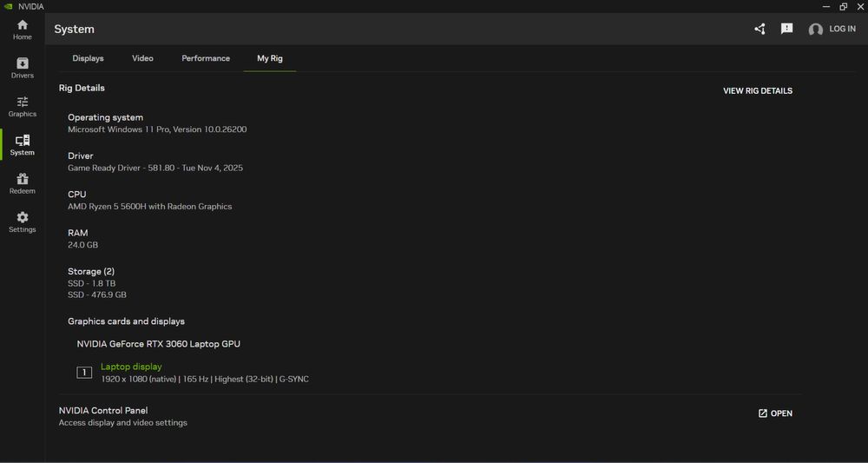
Task: Open the Graphics sidebar section
Action: tap(23, 107)
